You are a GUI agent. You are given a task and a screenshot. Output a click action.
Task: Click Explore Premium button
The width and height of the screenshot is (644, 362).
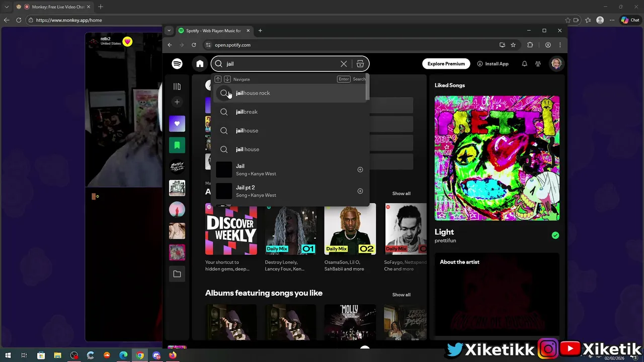pos(446,64)
